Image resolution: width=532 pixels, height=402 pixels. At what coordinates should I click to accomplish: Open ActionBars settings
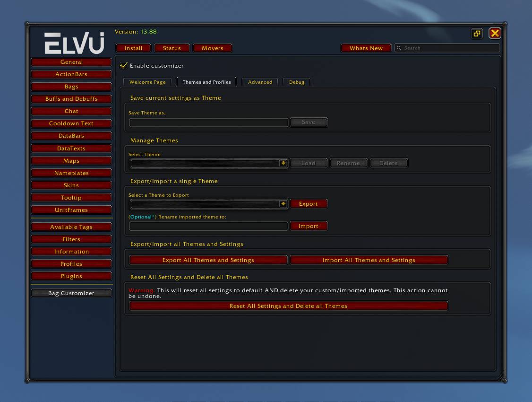coord(71,74)
